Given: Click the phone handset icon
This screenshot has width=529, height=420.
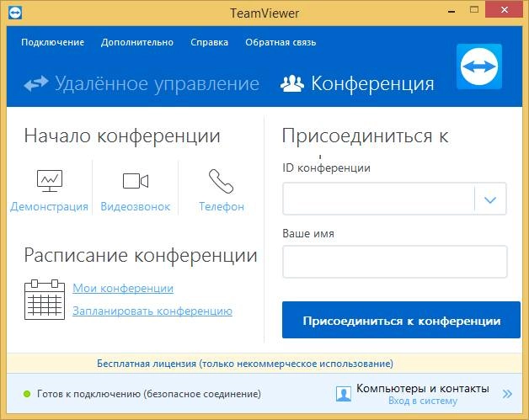Looking at the screenshot, I should [221, 181].
